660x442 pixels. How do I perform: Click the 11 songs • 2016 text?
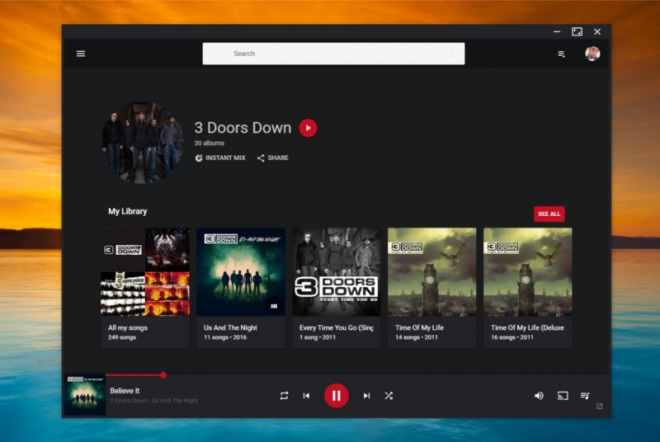coord(225,338)
